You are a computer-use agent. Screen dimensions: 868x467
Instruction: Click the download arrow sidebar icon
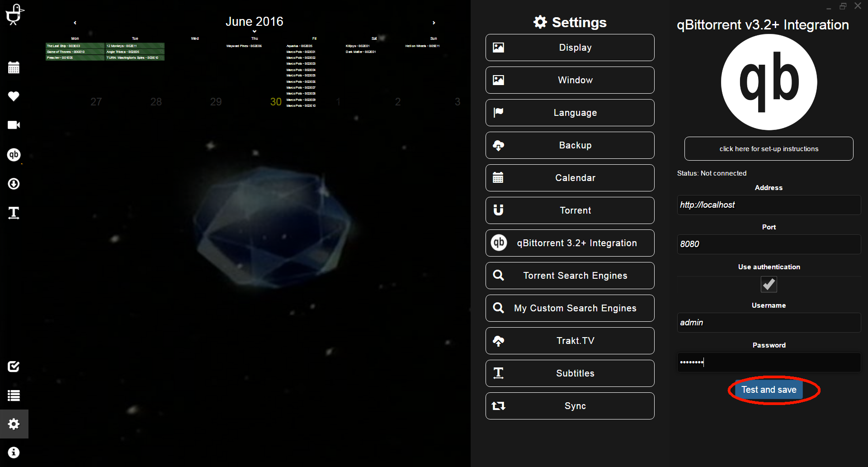pos(14,184)
